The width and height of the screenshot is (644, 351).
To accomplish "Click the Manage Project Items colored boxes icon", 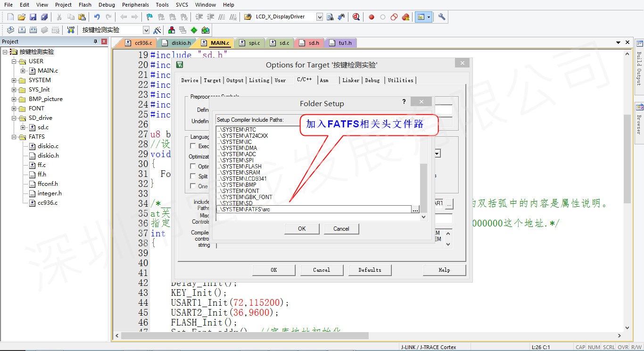I will pyautogui.click(x=171, y=30).
